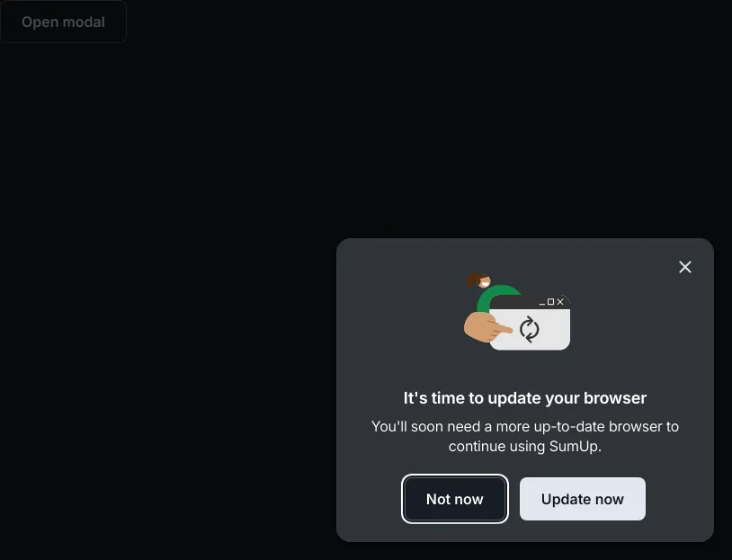Click the description text mentioning up-to-date browser

tap(525, 436)
